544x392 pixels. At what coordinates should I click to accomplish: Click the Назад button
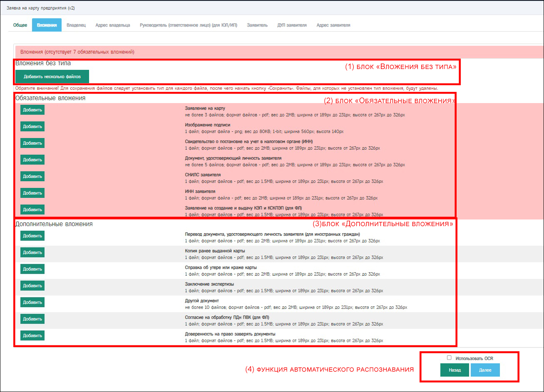click(455, 370)
